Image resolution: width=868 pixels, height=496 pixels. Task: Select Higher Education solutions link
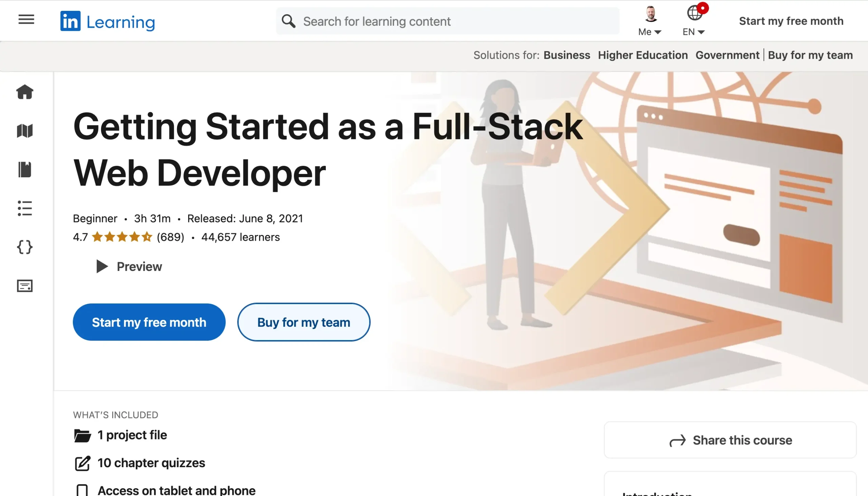pos(643,55)
